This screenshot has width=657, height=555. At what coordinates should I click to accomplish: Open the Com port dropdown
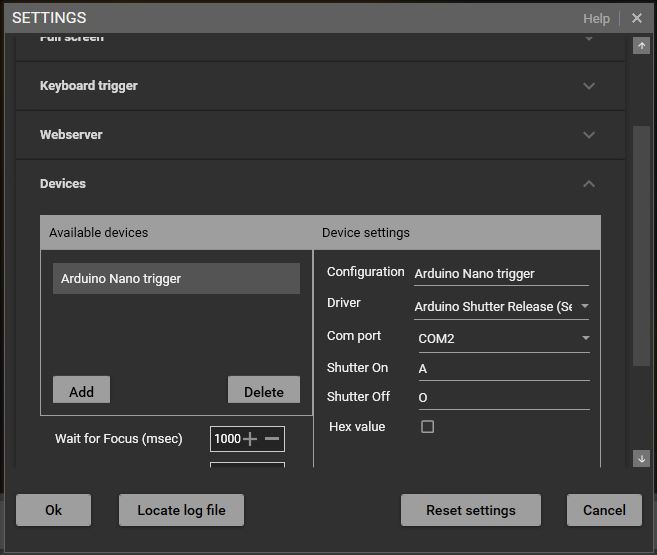point(585,338)
